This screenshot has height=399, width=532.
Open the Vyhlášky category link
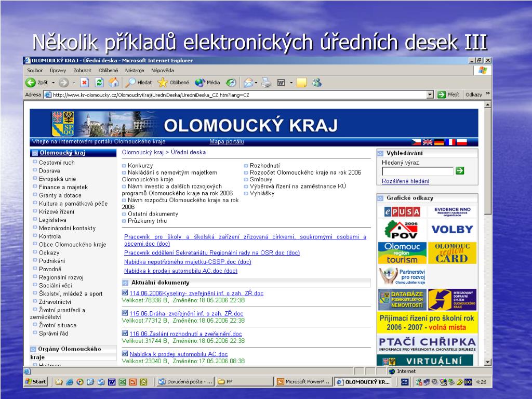pos(262,193)
